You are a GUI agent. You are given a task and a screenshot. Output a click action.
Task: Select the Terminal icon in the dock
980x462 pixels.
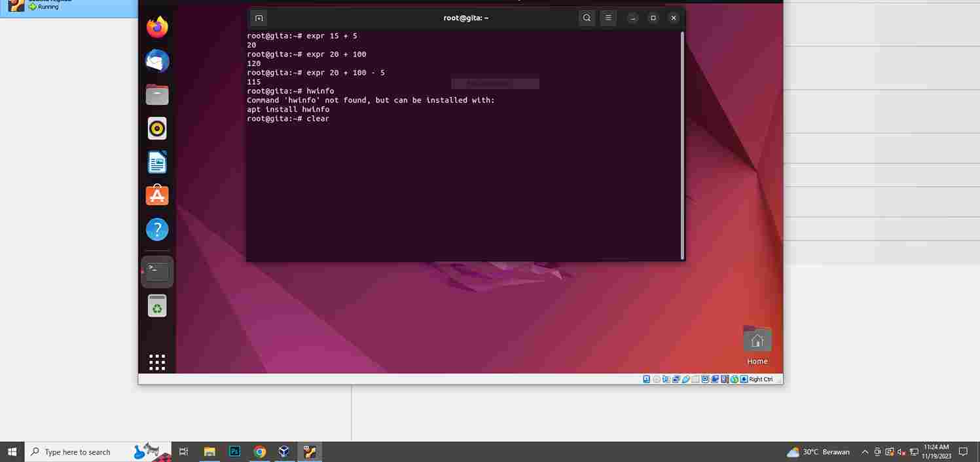tap(157, 272)
